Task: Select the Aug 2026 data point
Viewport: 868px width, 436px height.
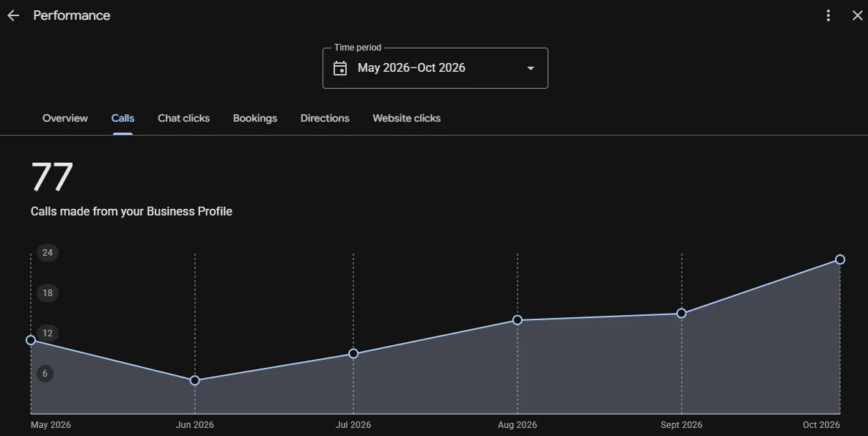Action: (x=517, y=319)
